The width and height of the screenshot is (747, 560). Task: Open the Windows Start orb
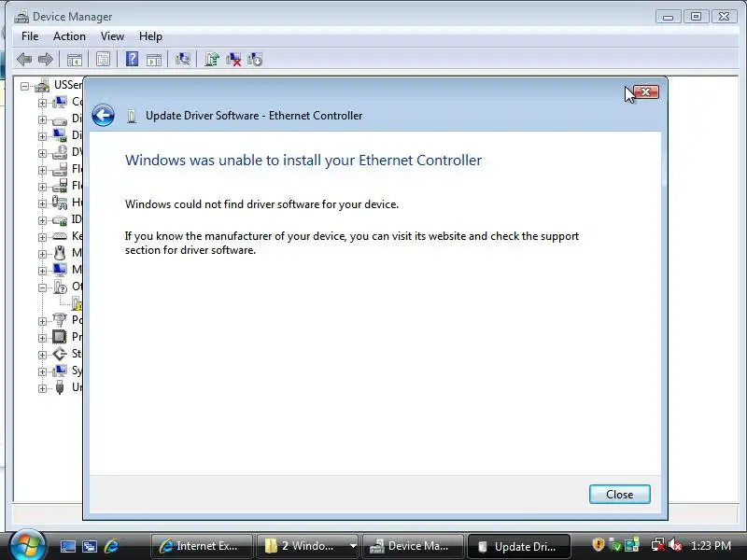click(x=27, y=545)
